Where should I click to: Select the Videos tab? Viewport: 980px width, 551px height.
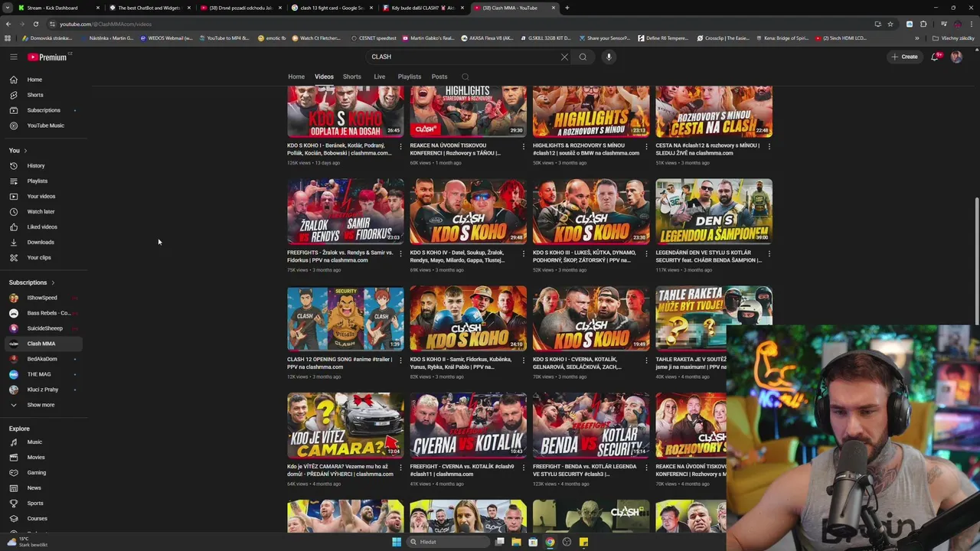pos(324,77)
